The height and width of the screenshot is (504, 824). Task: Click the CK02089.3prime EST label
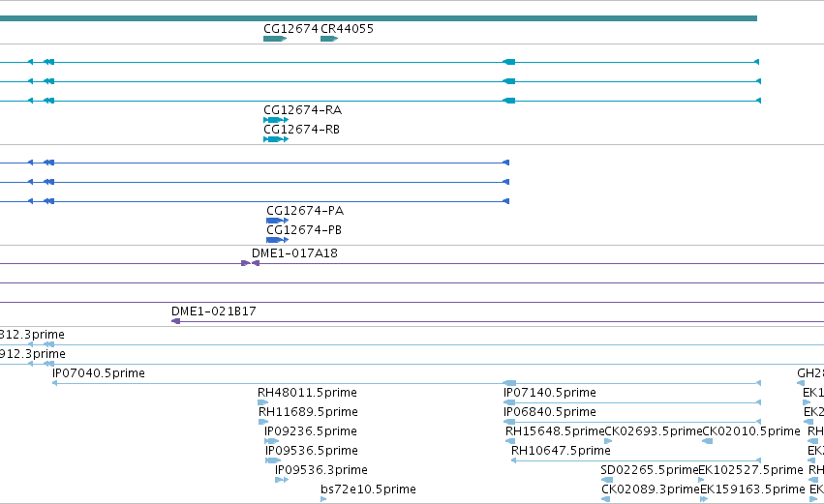tap(651, 489)
